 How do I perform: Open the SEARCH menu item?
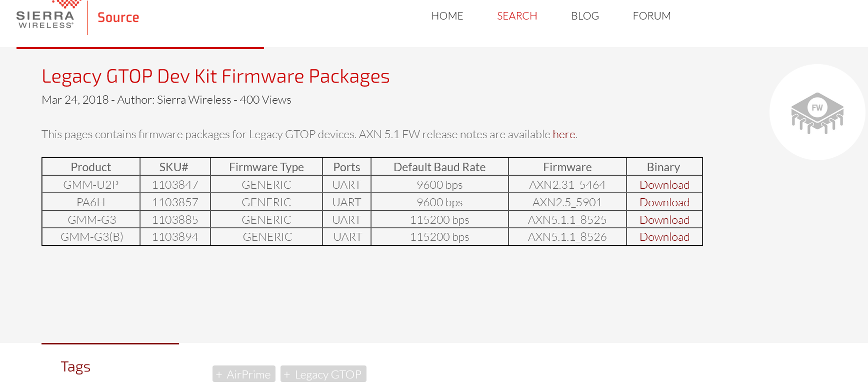tap(516, 16)
